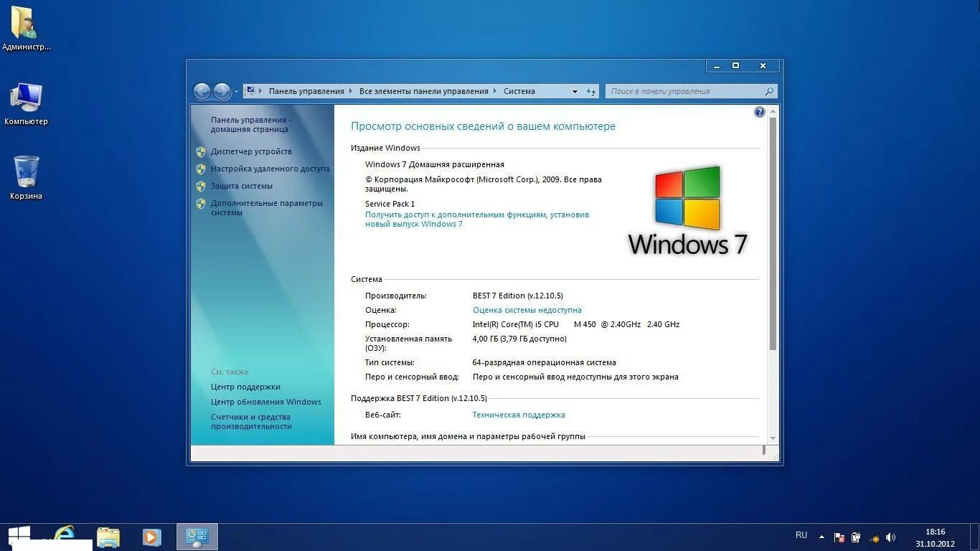The width and height of the screenshot is (980, 551).
Task: Open Help question mark button
Action: [760, 112]
